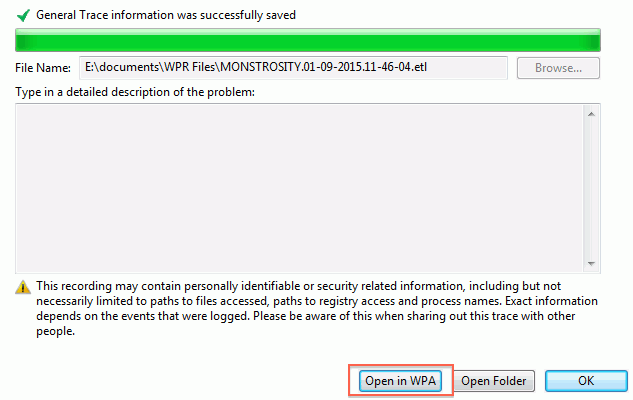Click the Browse... button
The image size is (633, 400).
[558, 68]
